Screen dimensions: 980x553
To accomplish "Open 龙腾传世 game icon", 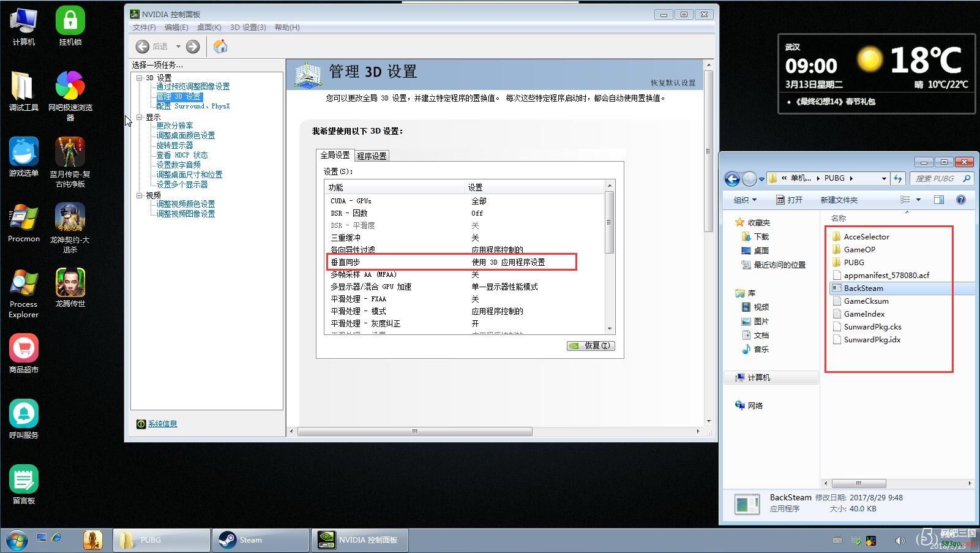I will (70, 288).
